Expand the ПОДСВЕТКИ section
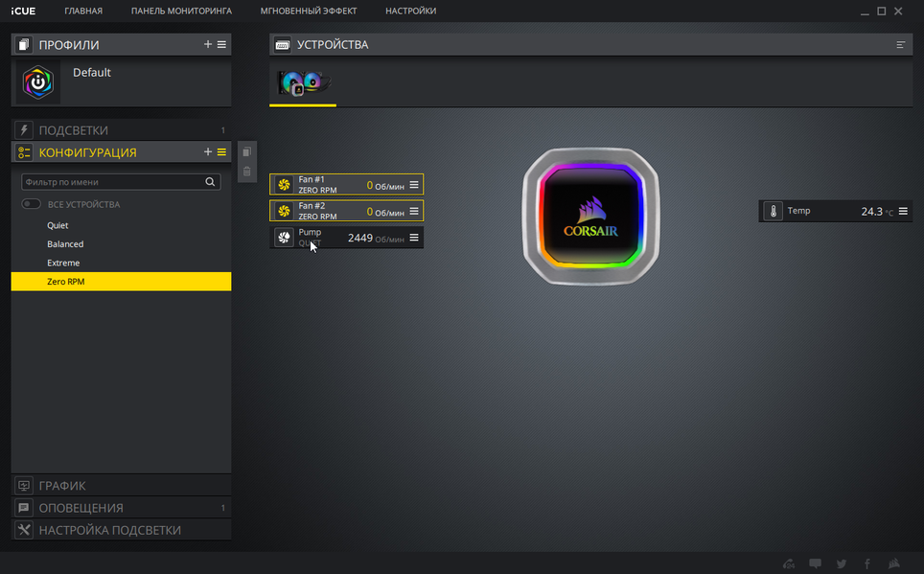 tap(121, 130)
